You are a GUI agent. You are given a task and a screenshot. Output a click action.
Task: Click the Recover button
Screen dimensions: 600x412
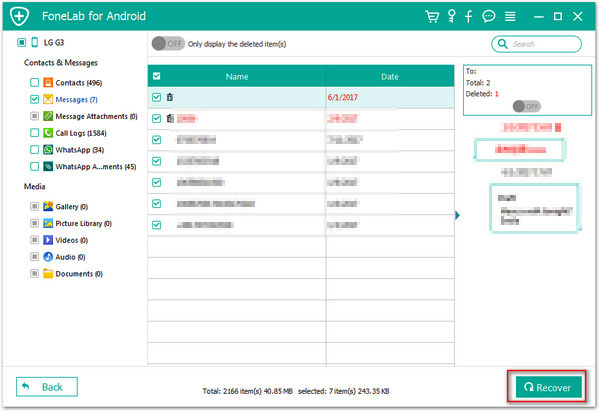[x=548, y=387]
